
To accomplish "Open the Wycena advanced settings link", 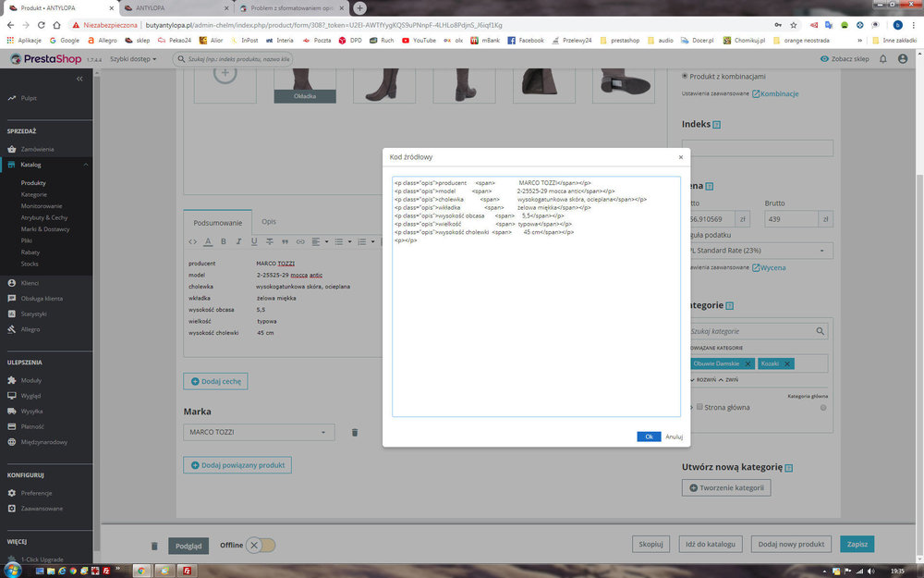I will (x=769, y=268).
